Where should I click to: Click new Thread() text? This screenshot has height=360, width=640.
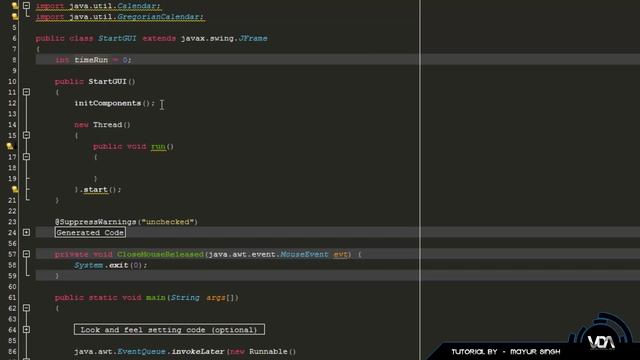tap(102, 125)
